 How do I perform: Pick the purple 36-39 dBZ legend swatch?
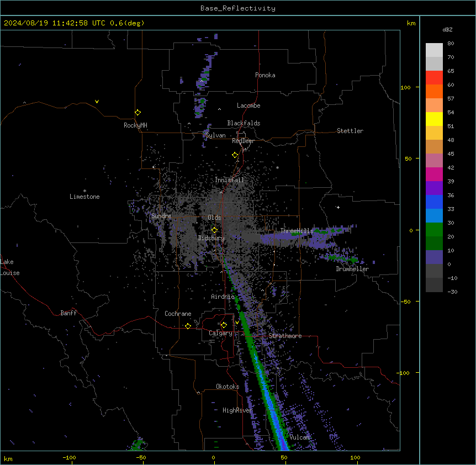(434, 188)
